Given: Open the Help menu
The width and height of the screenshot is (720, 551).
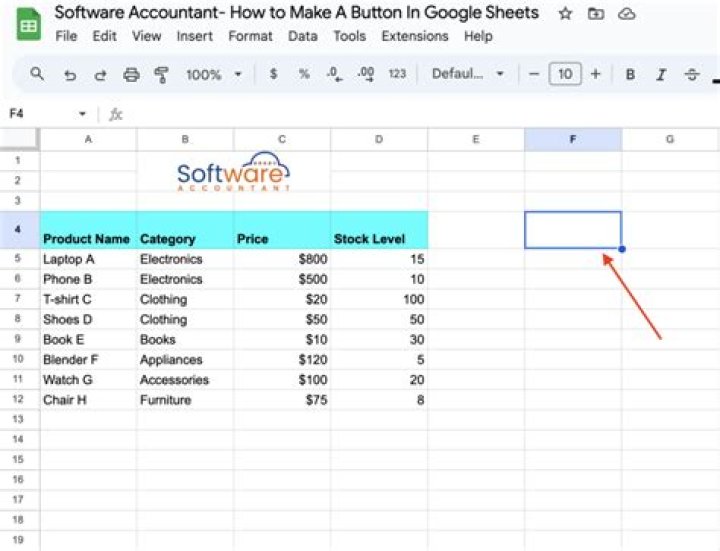Looking at the screenshot, I should coord(478,36).
